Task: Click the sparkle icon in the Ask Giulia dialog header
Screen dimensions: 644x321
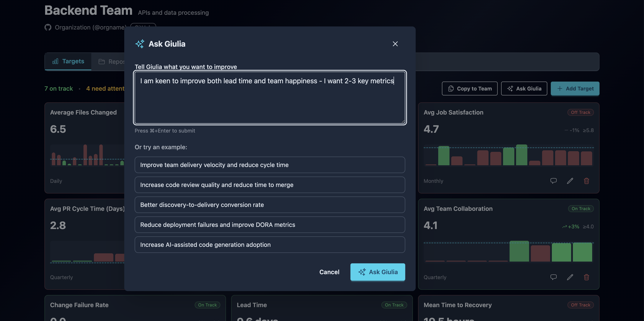Action: click(x=140, y=44)
